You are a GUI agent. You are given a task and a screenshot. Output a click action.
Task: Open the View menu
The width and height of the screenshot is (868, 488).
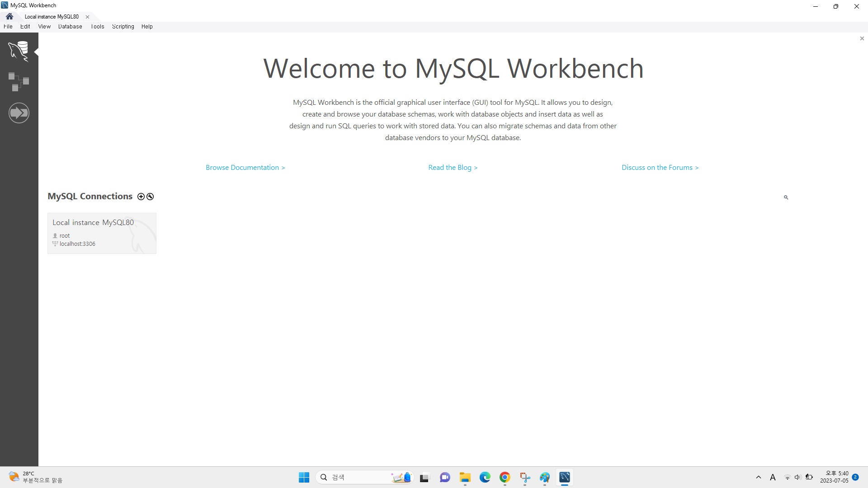click(44, 27)
